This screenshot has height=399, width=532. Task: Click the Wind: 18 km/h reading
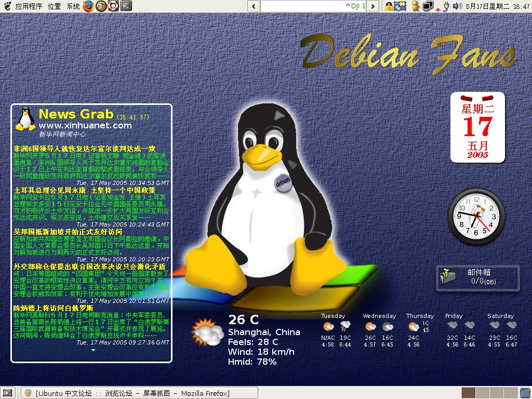pyautogui.click(x=261, y=352)
